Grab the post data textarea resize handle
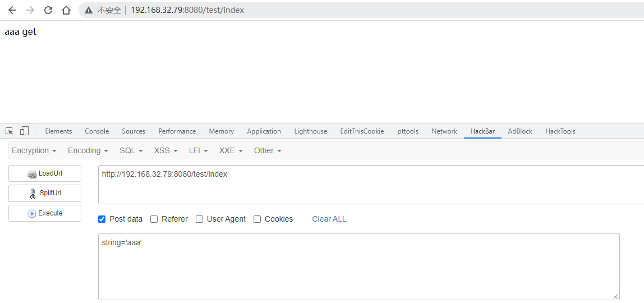Image resolution: width=644 pixels, height=303 pixels. click(616, 296)
